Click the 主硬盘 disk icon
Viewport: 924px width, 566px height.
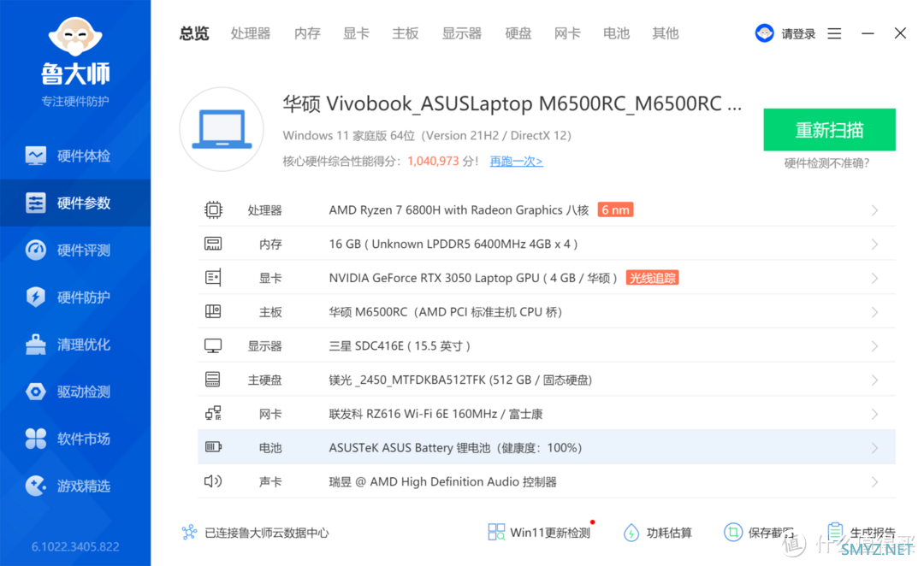(213, 380)
